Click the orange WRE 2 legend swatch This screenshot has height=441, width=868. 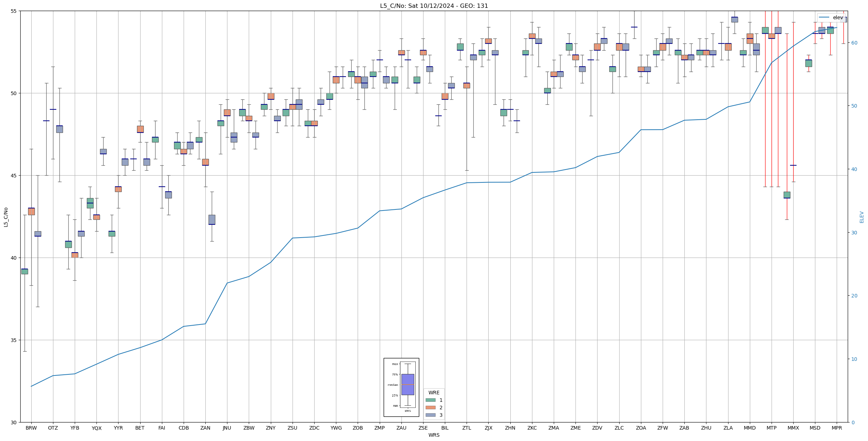430,408
